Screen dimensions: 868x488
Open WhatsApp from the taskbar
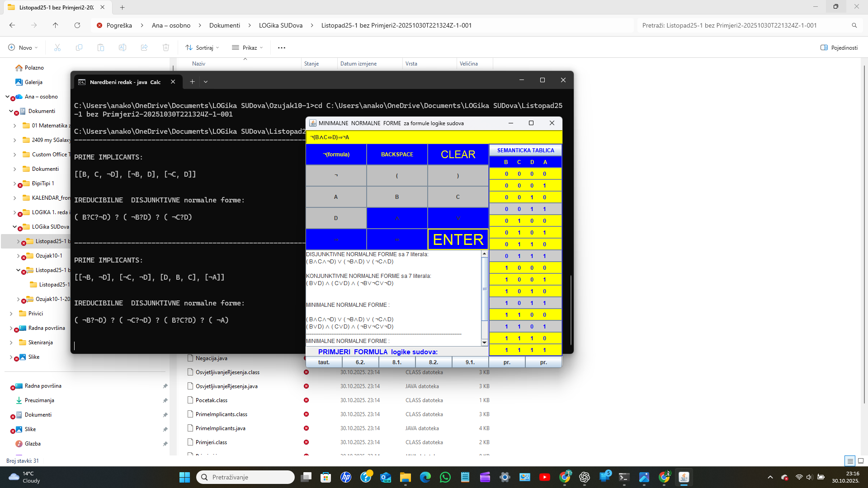(x=446, y=477)
